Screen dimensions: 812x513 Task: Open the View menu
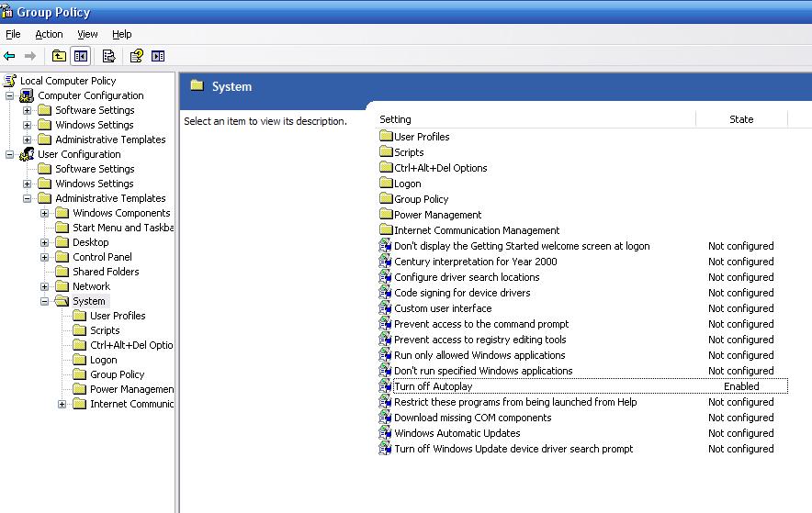pos(87,34)
